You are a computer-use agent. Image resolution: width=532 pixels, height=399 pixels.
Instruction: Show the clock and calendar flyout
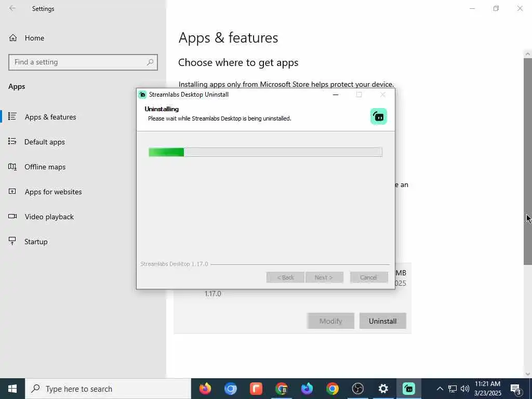[487, 389]
